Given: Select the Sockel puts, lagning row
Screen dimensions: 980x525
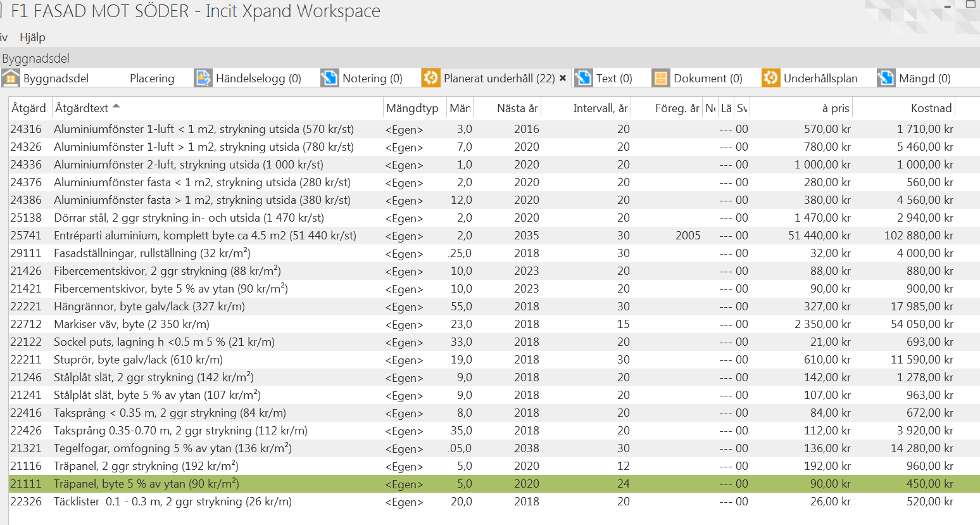Looking at the screenshot, I should (494, 342).
